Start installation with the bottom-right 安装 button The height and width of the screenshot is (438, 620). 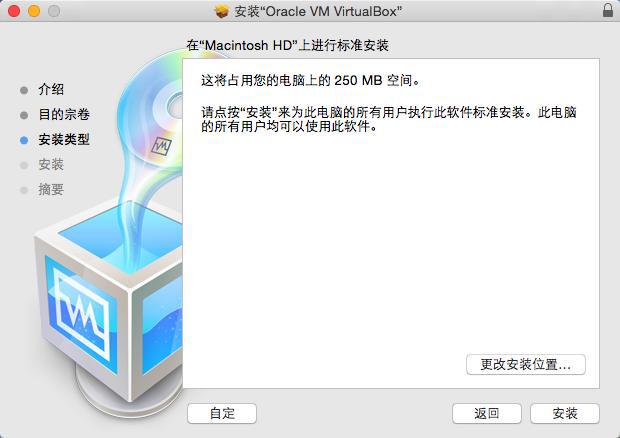[565, 413]
